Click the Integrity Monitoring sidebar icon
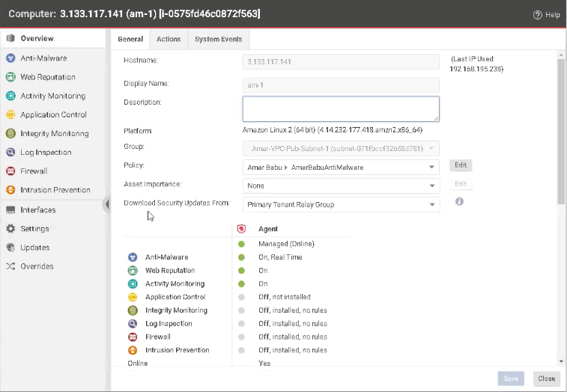Screen dimensions: 567x392 10,134
